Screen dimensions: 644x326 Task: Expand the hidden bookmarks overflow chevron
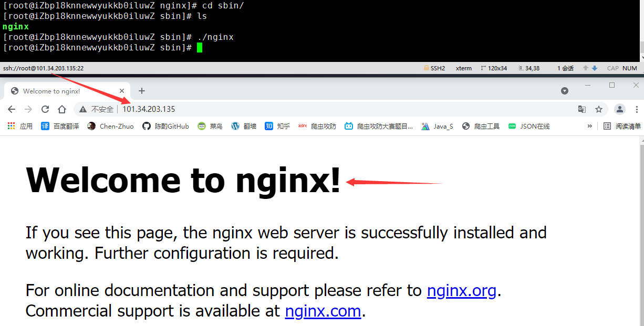(x=590, y=126)
